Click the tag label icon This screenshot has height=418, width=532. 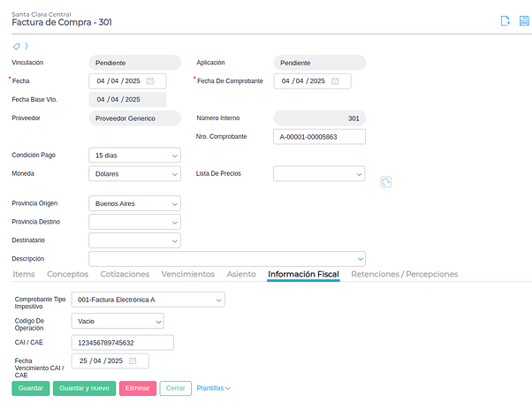click(16, 46)
